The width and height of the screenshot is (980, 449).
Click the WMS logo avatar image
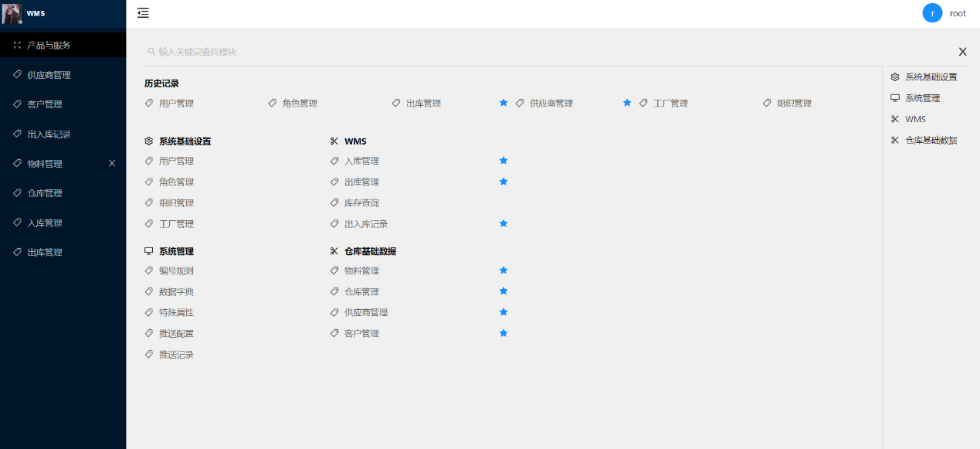[12, 13]
